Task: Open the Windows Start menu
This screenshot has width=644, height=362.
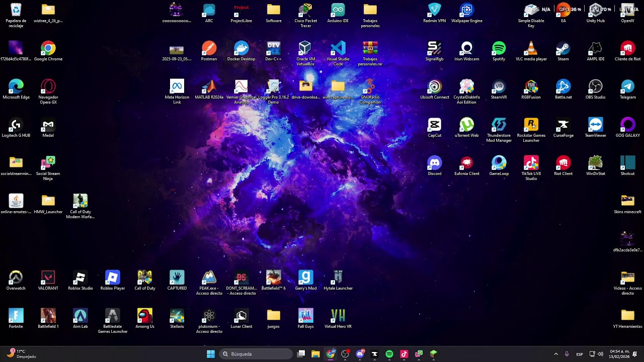Action: 211,354
